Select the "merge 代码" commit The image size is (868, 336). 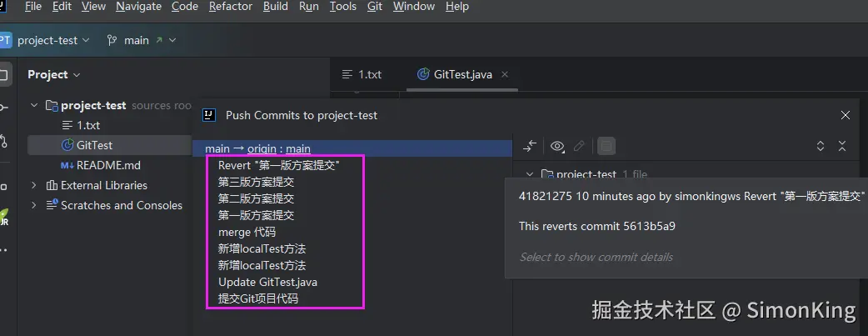point(247,232)
